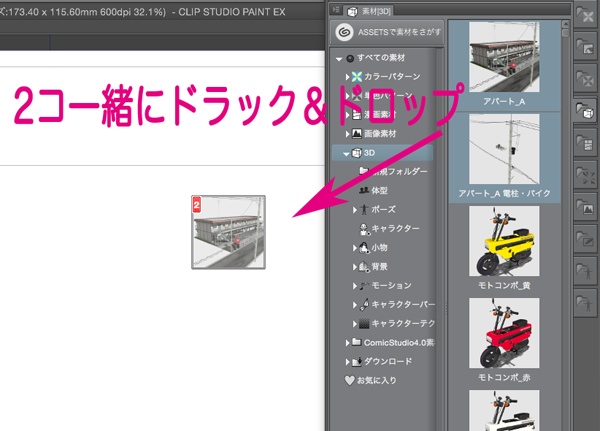Select the モトコンポ_赤 red scooter thumbnail
The height and width of the screenshot is (431, 600).
[x=504, y=333]
